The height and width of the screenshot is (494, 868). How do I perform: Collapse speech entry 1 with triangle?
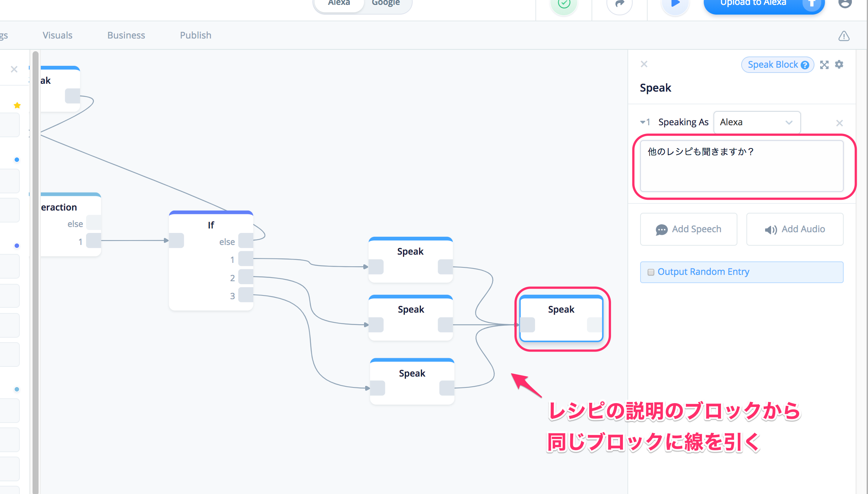pyautogui.click(x=642, y=122)
